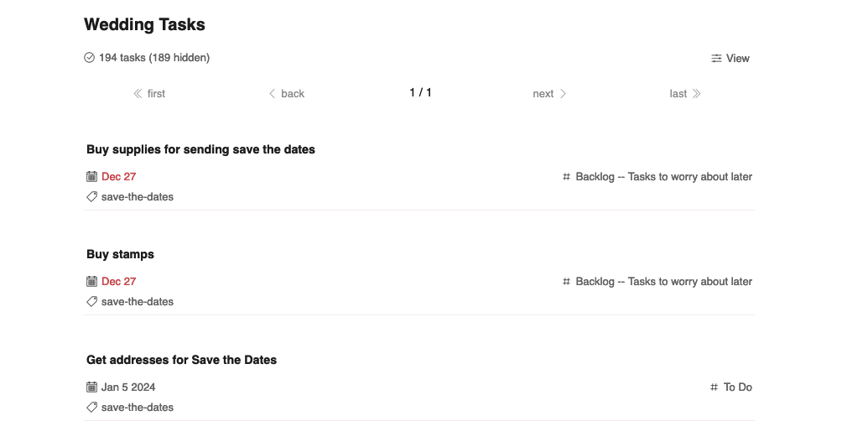Click the double chevron first-page icon
Screen dimensions: 868x447
[138, 94]
